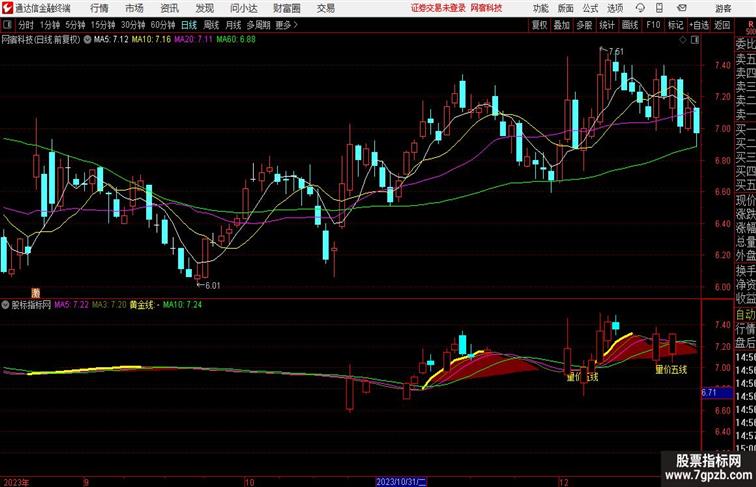Click the sub-chart MA5: 7.22 label
756x487 pixels.
pyautogui.click(x=71, y=305)
